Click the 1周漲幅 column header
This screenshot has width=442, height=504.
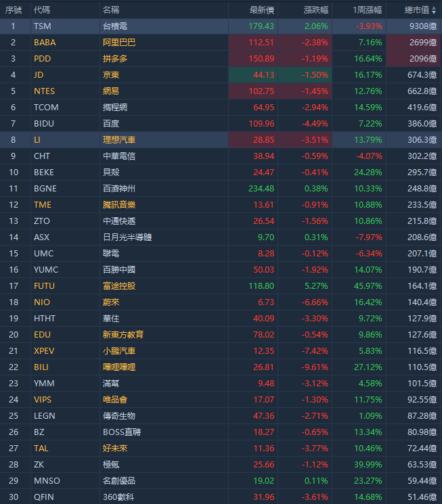coord(367,9)
